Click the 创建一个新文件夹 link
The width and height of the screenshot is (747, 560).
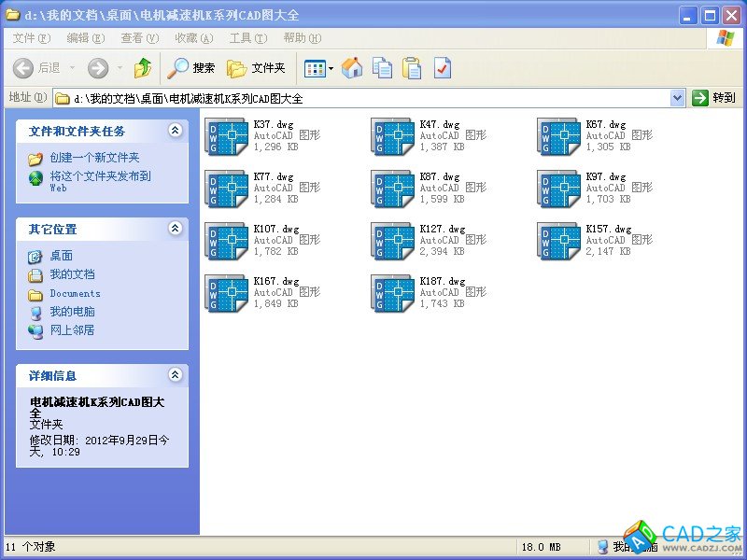94,158
